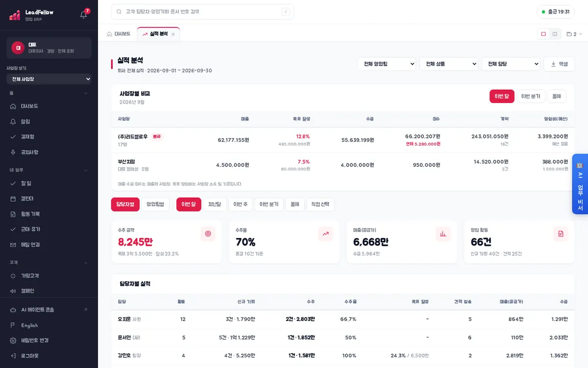Click the 공지사항 pin icon
The width and height of the screenshot is (588, 368).
coord(13,152)
